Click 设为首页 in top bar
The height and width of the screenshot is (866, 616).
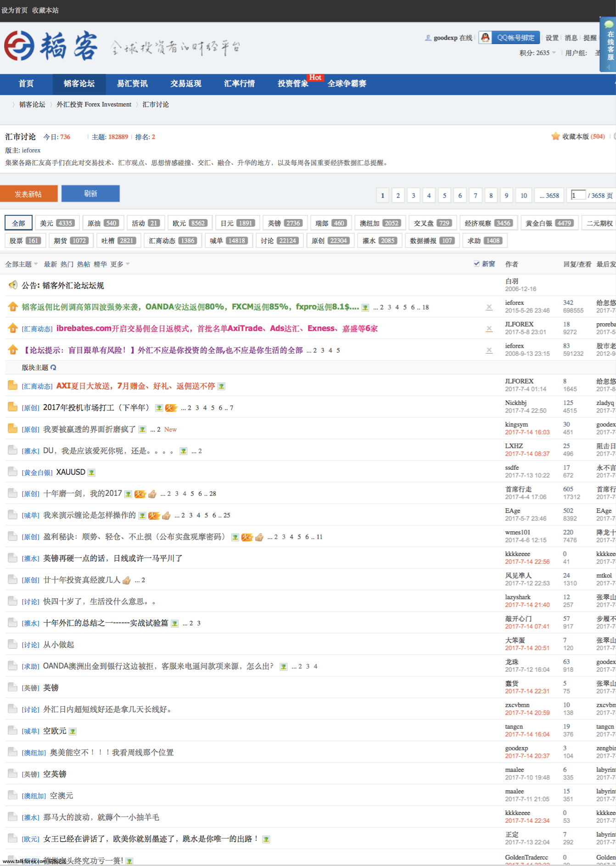point(14,10)
